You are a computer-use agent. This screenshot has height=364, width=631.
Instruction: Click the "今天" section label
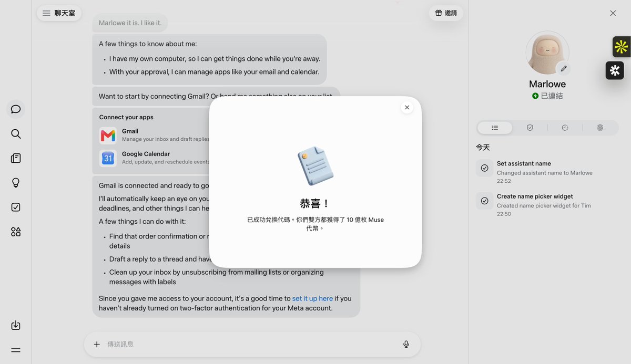click(483, 148)
